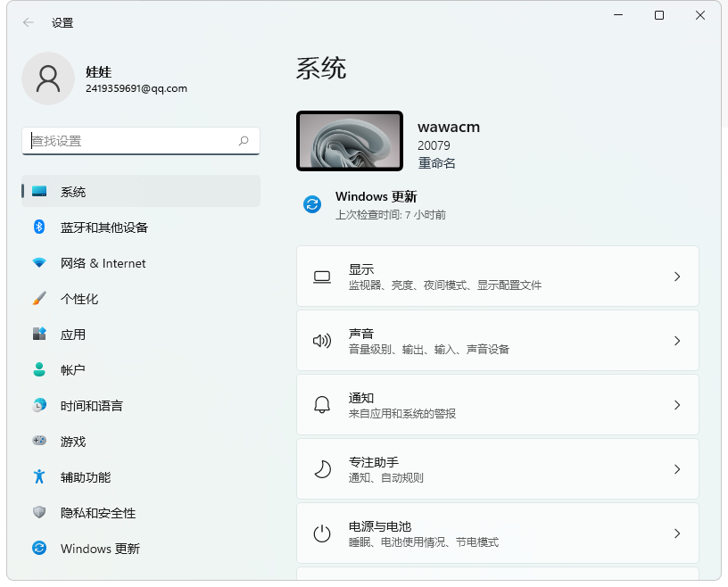The image size is (728, 587).
Task: Select 时间和语言 in the sidebar
Action: pyautogui.click(x=92, y=406)
